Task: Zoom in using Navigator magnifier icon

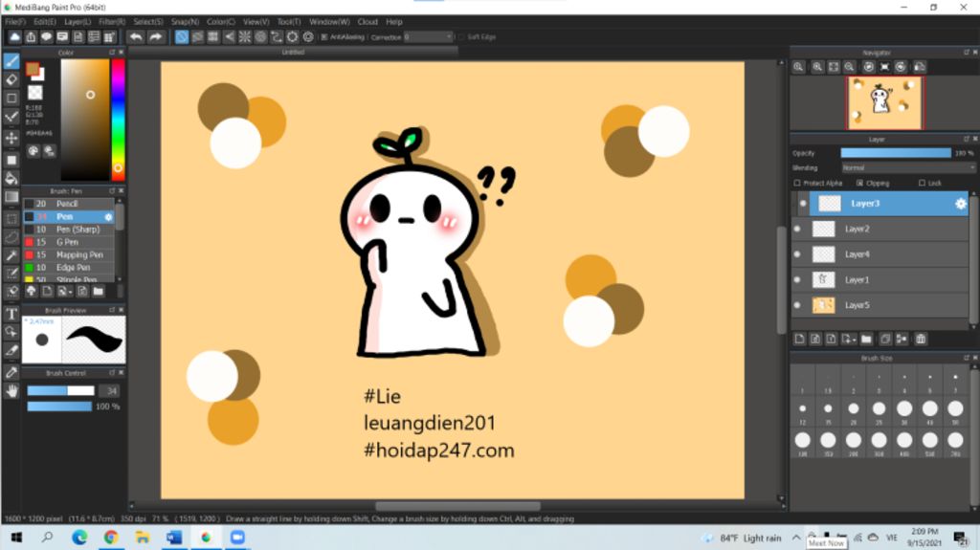Action: click(817, 67)
